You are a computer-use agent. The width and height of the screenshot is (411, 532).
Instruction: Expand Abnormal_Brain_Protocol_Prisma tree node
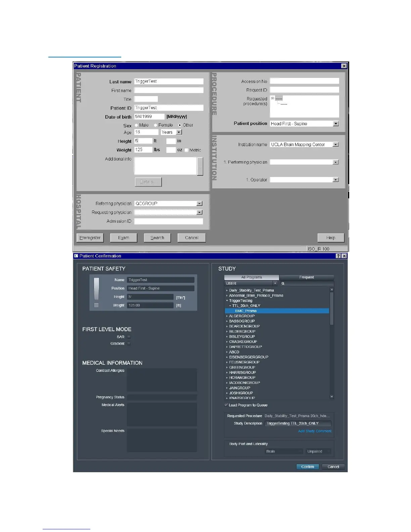point(227,296)
